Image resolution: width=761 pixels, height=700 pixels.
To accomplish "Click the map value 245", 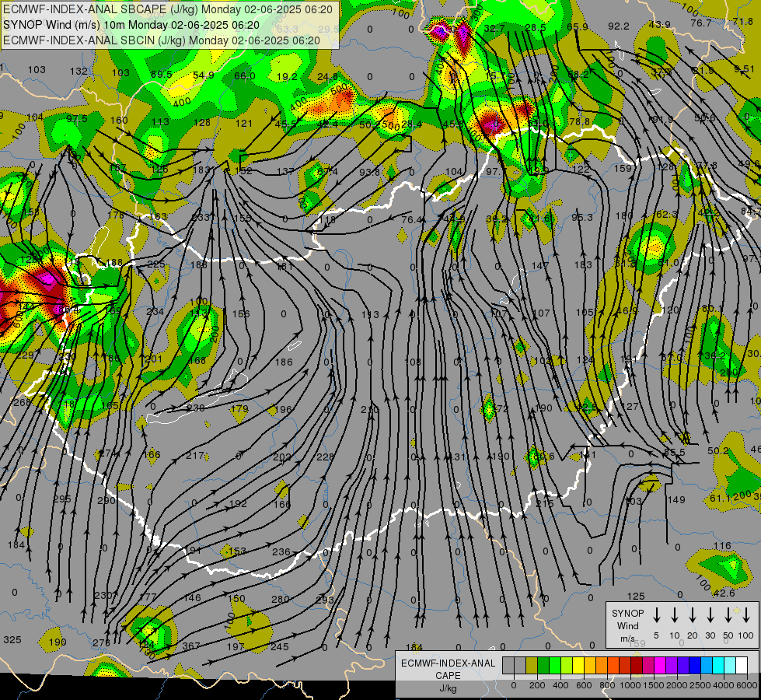I will [280, 646].
